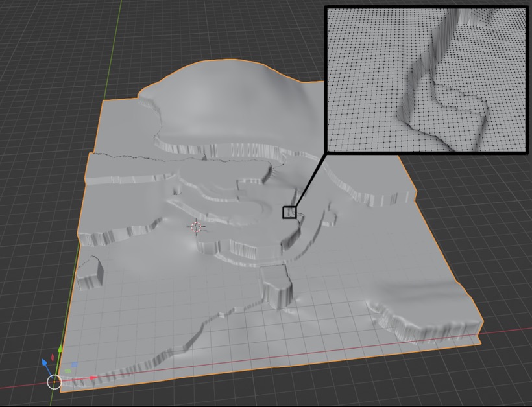Screen dimensions: 532x407
Task: Select the small red plane handle on gizmo
Action: [x=53, y=356]
